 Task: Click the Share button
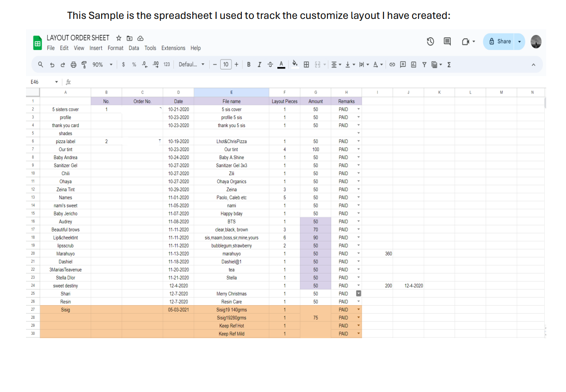point(500,42)
